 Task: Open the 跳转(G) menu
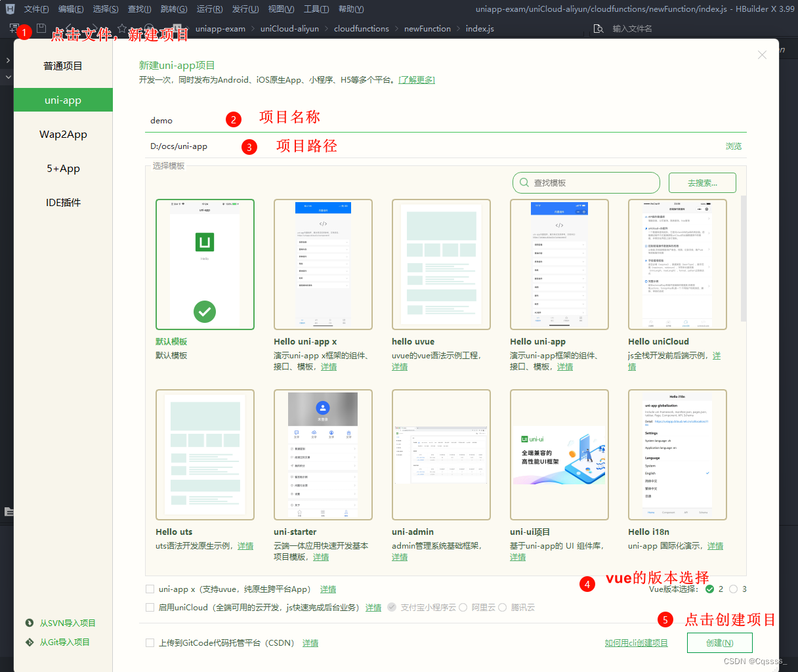point(174,9)
